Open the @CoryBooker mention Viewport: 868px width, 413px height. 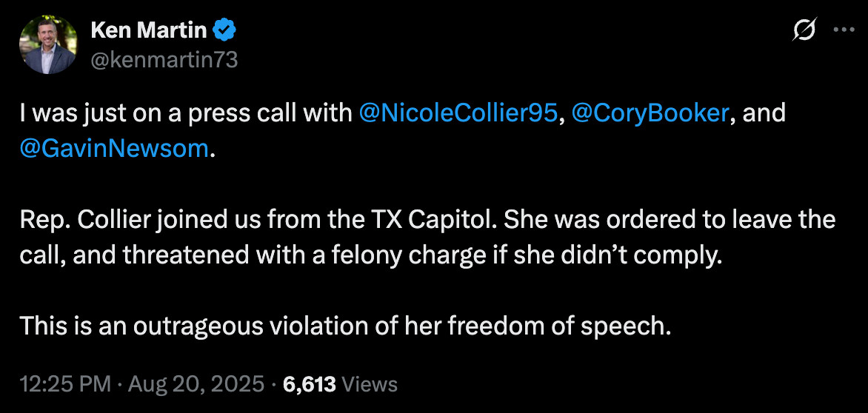pyautogui.click(x=650, y=113)
